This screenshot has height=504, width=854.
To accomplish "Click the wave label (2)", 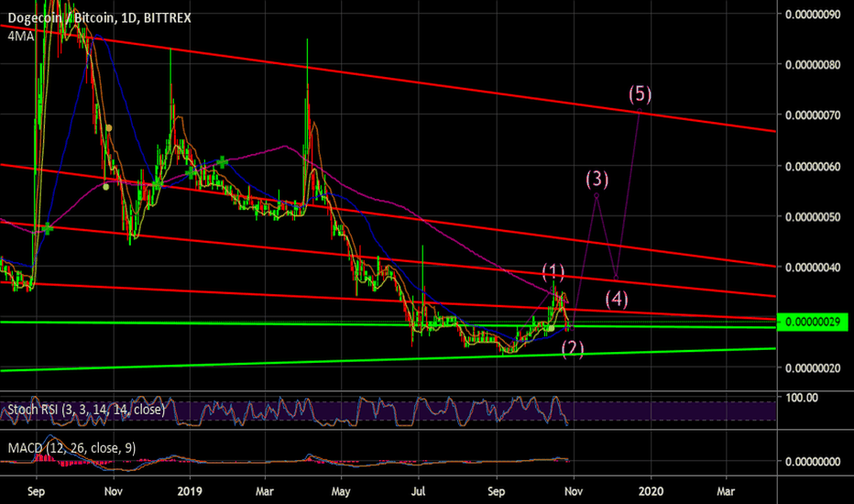I will (573, 349).
